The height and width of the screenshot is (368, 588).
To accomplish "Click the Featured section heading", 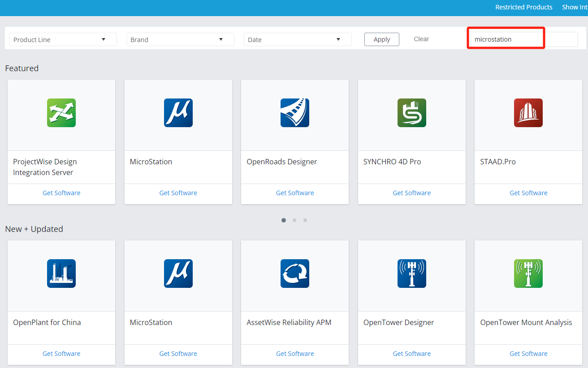I will [x=22, y=68].
